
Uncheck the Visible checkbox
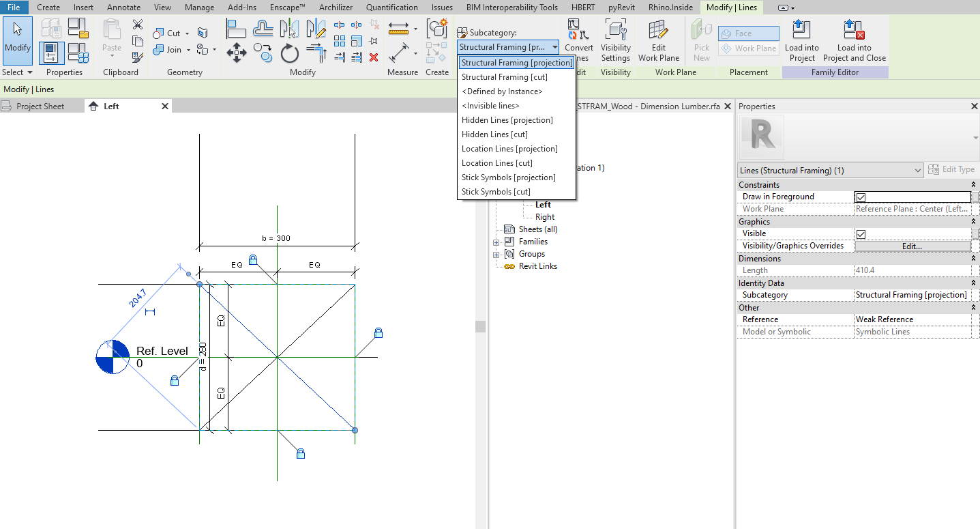tap(861, 233)
